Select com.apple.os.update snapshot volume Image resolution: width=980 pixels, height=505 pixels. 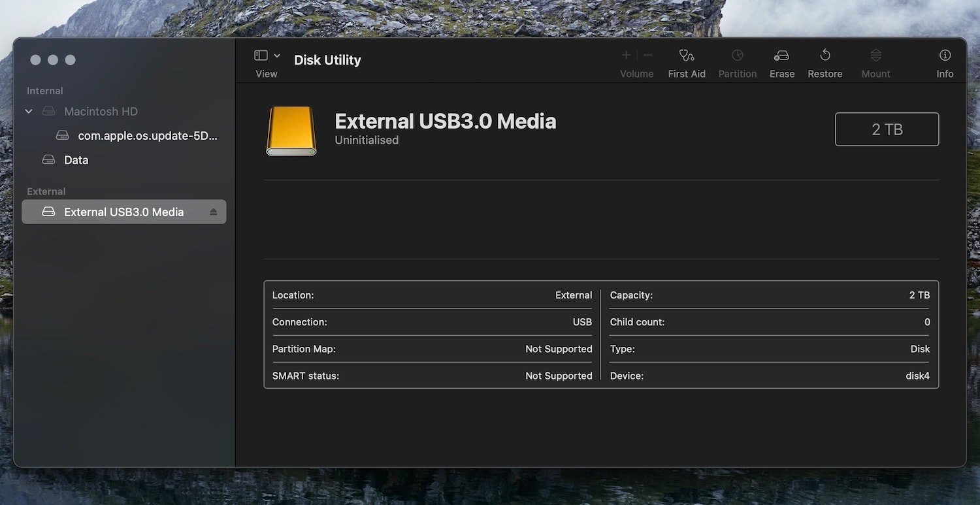[148, 136]
